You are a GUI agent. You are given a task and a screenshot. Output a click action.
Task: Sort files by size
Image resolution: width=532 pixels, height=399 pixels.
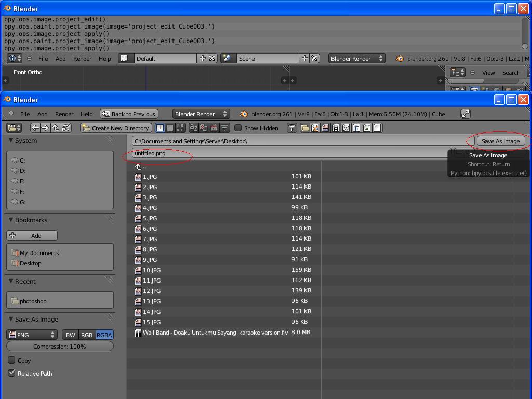point(224,128)
